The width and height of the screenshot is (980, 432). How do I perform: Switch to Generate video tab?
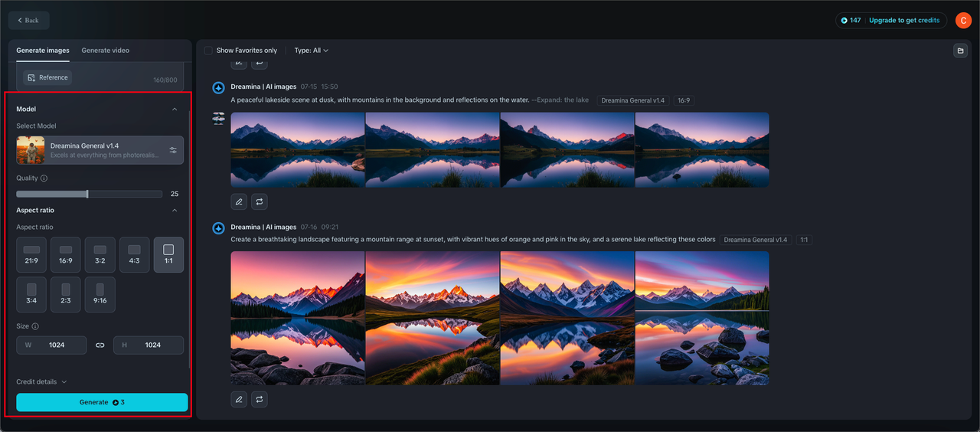tap(106, 51)
